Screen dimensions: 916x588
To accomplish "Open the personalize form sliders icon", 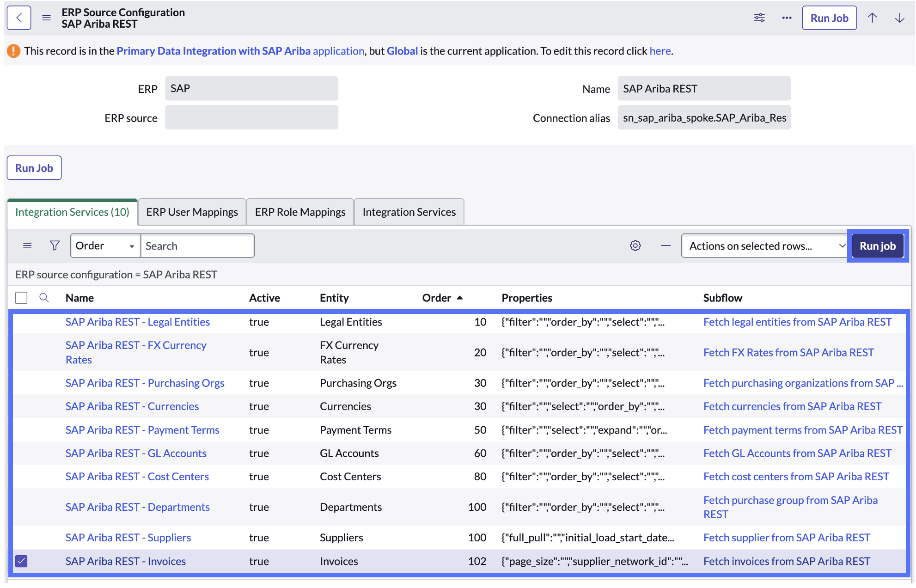I will point(759,18).
